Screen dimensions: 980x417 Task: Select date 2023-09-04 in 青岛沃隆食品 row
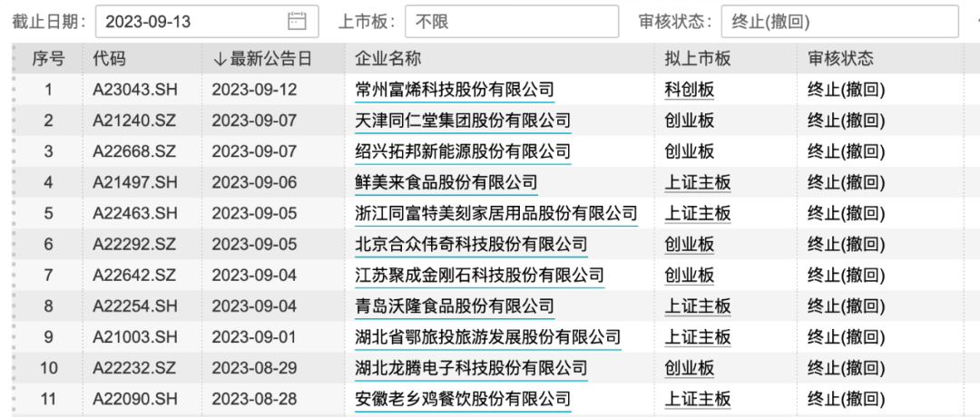(254, 306)
